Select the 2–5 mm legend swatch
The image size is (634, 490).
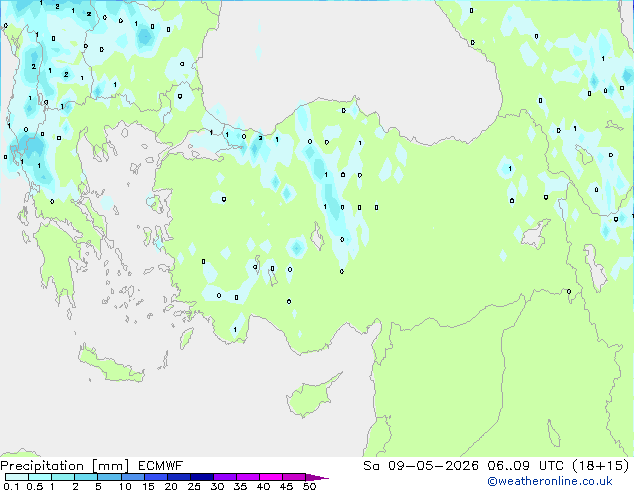(86, 477)
